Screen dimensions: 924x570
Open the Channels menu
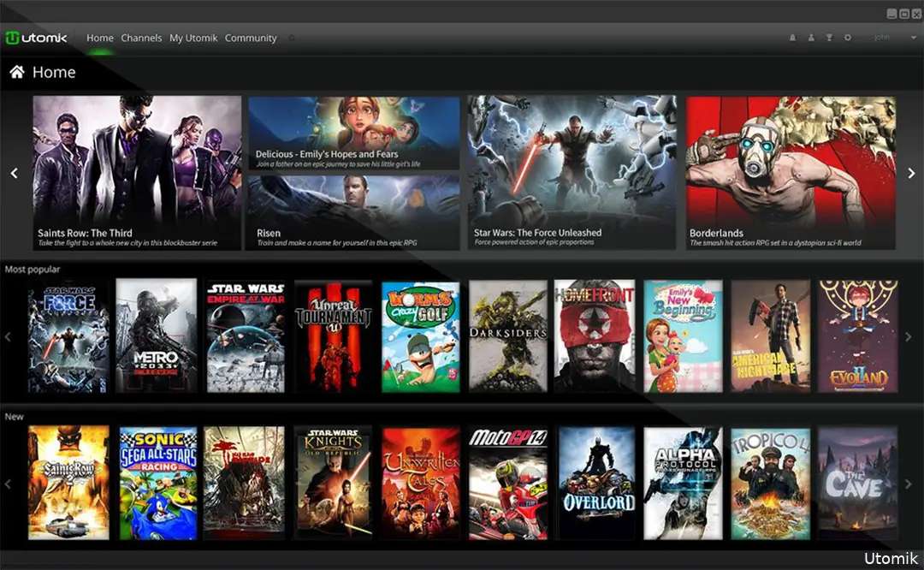(x=141, y=38)
